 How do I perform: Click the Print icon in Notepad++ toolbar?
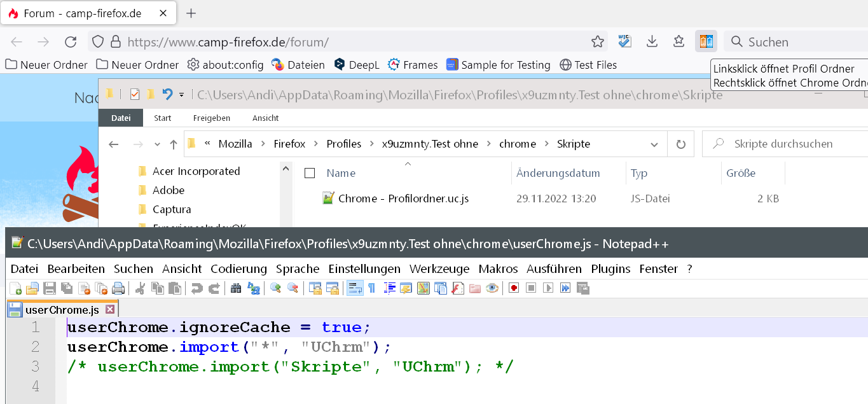(x=118, y=288)
